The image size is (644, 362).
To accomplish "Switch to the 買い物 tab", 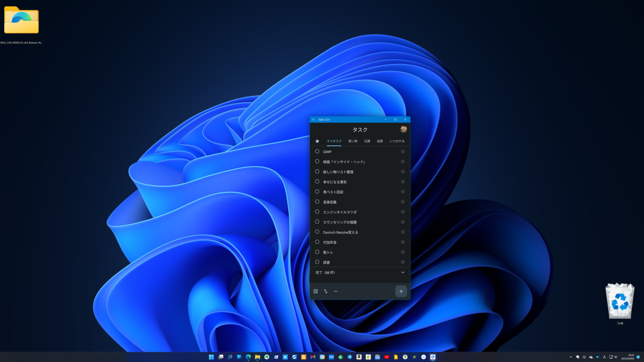I will 353,141.
